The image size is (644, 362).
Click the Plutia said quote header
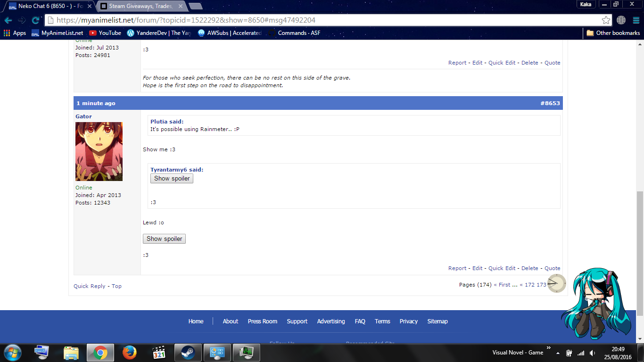(x=167, y=122)
